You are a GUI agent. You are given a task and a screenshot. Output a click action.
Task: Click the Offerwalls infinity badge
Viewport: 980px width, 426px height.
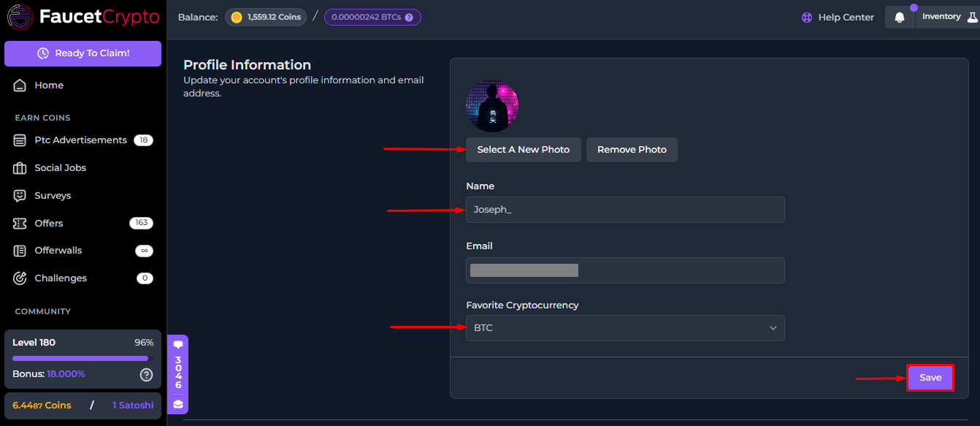[144, 251]
